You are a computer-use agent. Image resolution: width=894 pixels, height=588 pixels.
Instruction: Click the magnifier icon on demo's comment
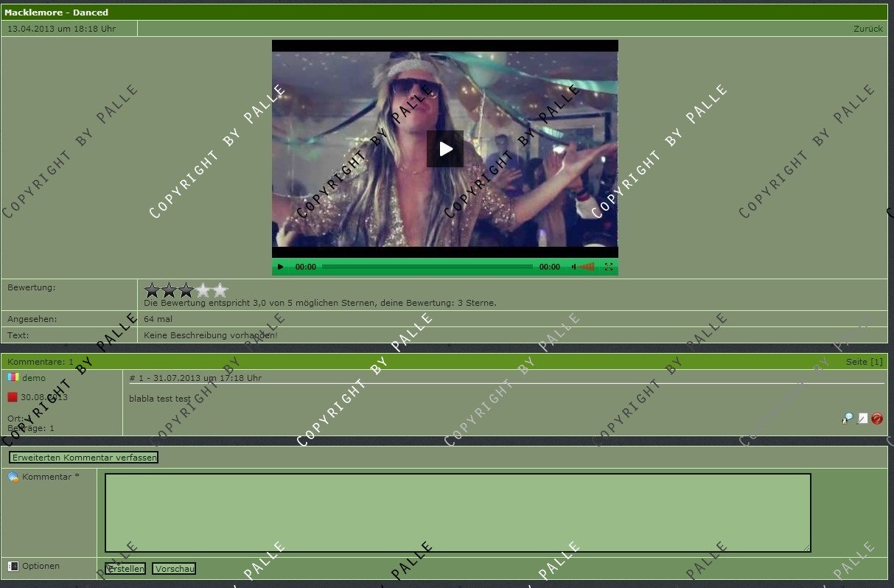tap(848, 419)
